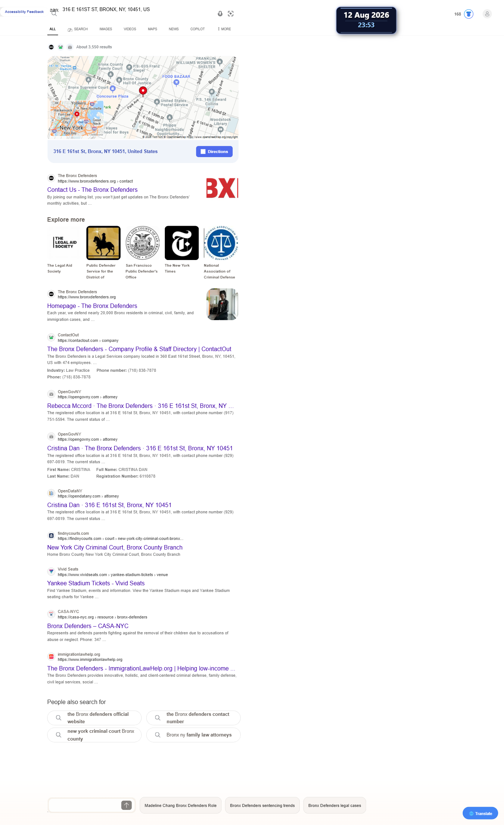Click the Accessibility Feedback link
Screen dimensions: 504x825
coord(24,12)
